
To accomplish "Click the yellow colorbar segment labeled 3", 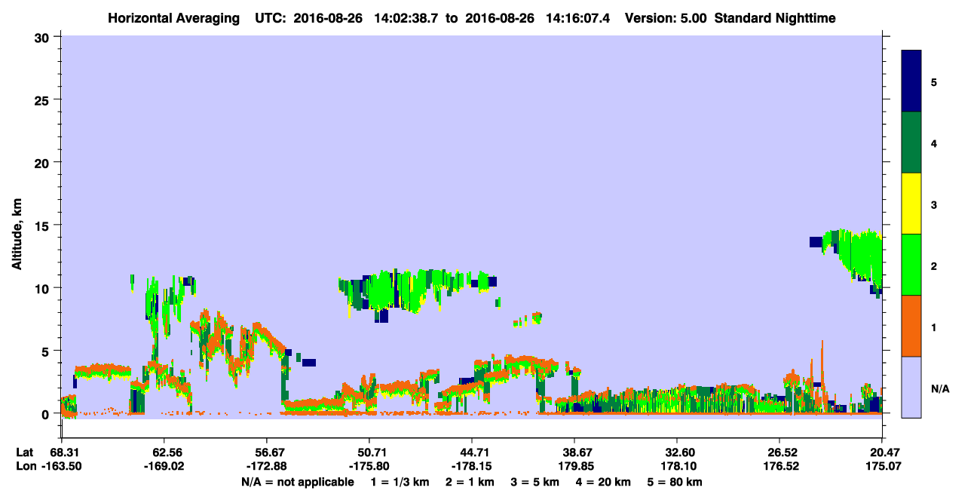I will point(911,204).
